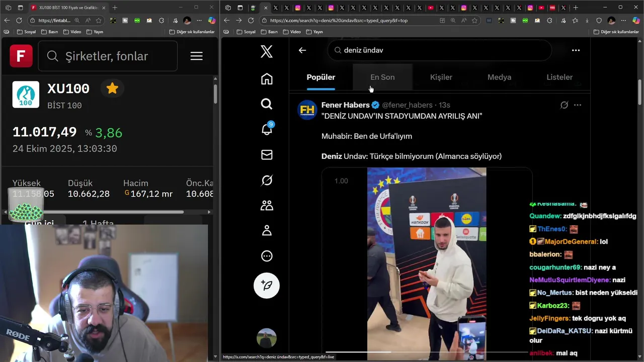This screenshot has width=644, height=362.
Task: Open the Fener Habers account name link
Action: pyautogui.click(x=346, y=105)
